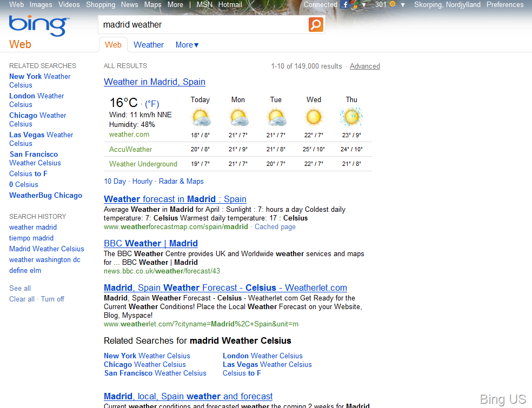Open the BBC Weather Madrid result
Image resolution: width=532 pixels, height=408 pixels.
tap(151, 243)
